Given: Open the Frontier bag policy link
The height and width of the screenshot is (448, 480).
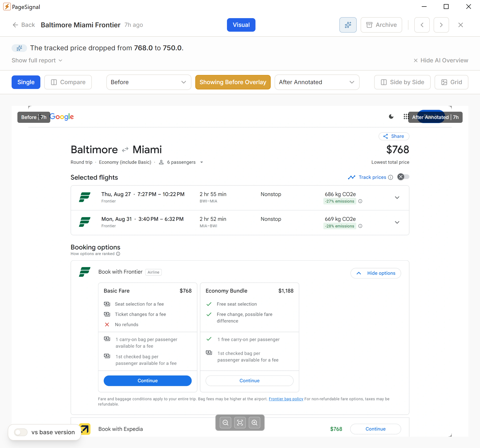Looking at the screenshot, I should point(286,399).
